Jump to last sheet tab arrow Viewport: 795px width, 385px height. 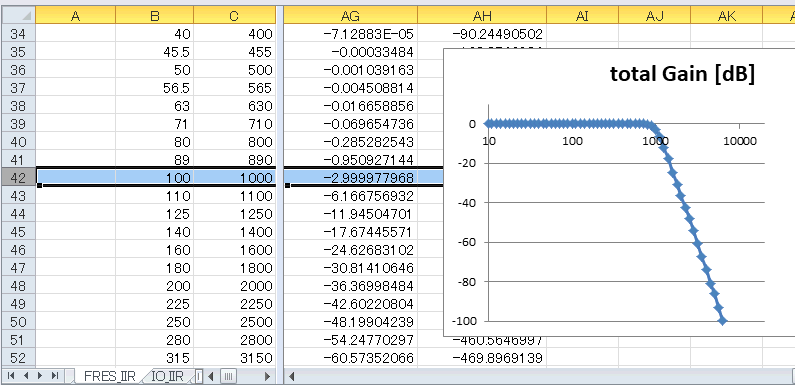pos(55,376)
